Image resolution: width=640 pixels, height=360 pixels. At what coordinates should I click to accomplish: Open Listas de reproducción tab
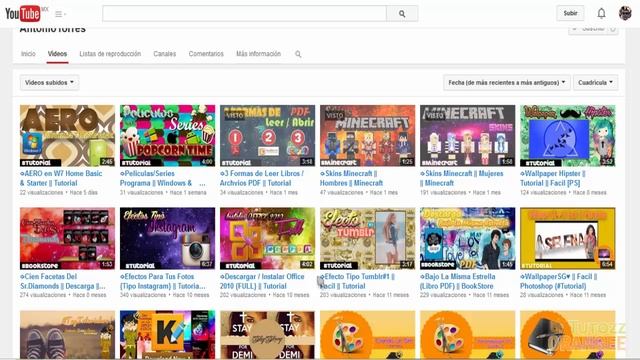[x=110, y=54]
